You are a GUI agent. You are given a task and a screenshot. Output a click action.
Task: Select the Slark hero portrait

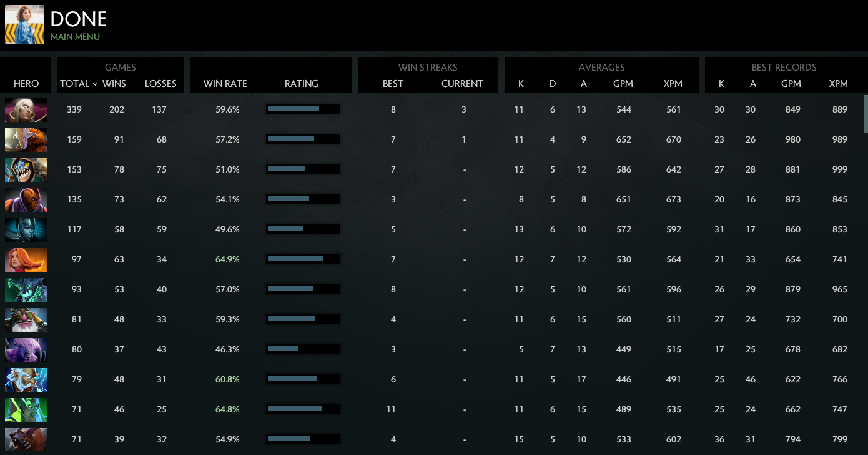click(26, 170)
